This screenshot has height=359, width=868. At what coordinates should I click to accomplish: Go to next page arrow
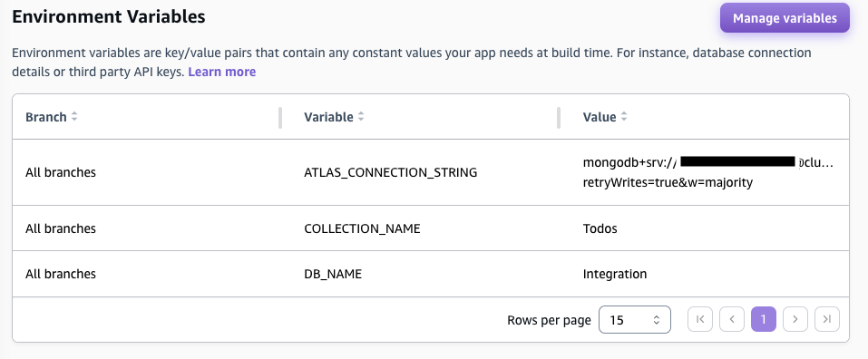(795, 319)
